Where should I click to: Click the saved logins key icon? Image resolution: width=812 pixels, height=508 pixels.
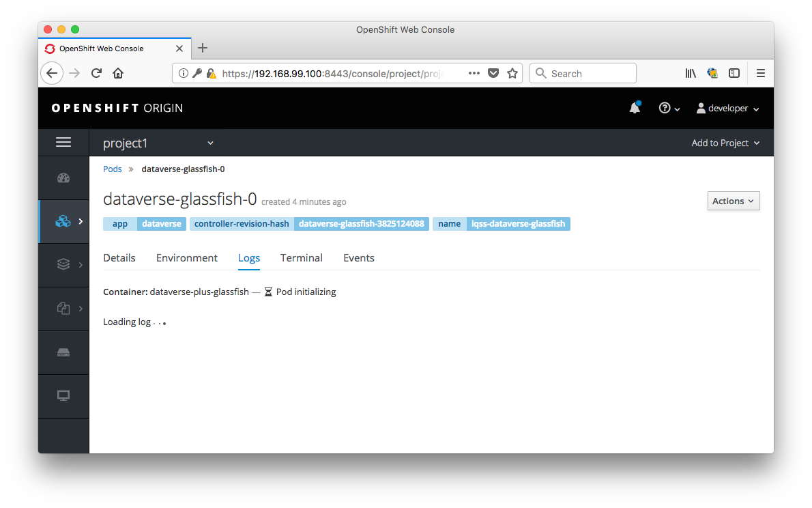tap(197, 73)
